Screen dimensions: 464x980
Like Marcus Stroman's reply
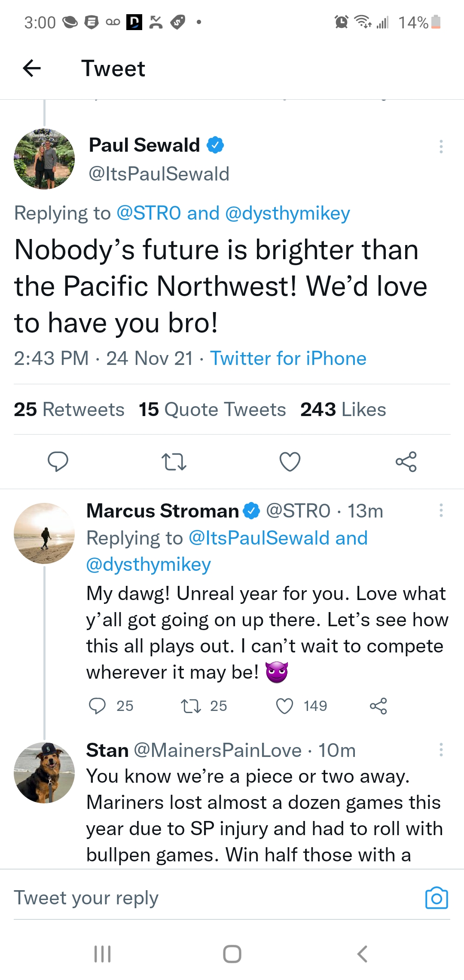coord(284,706)
